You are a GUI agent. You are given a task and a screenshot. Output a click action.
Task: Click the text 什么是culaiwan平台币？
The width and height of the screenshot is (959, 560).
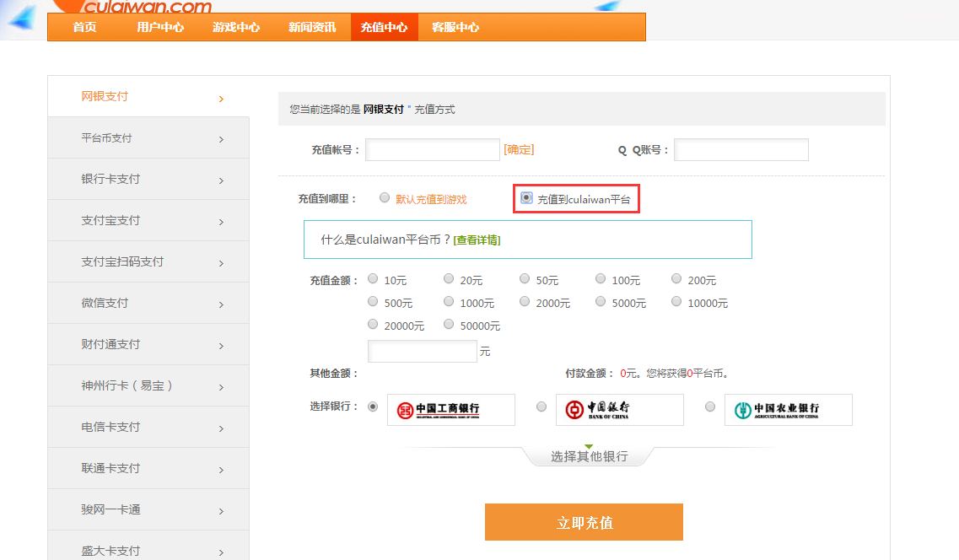[x=385, y=240]
